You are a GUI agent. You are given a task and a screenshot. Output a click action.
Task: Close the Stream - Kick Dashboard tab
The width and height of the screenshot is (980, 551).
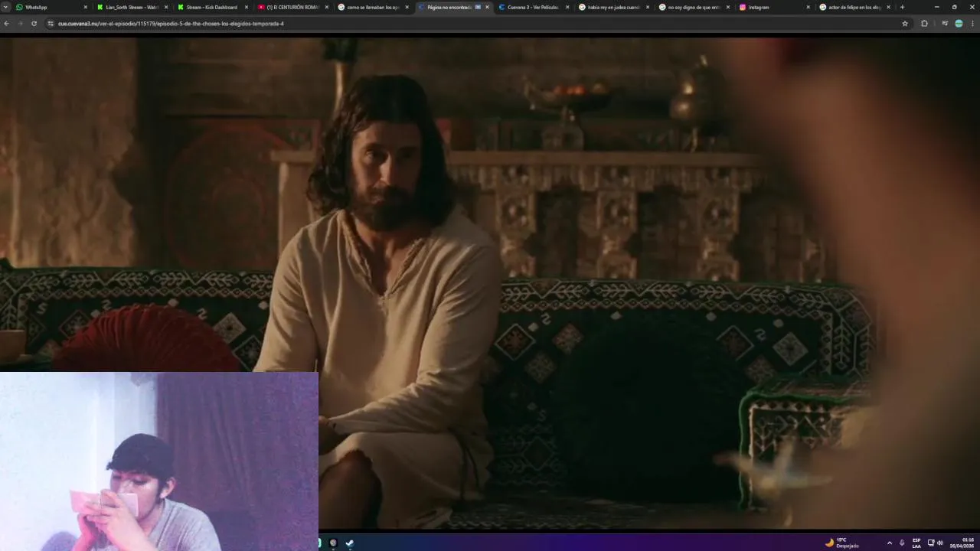coord(247,7)
